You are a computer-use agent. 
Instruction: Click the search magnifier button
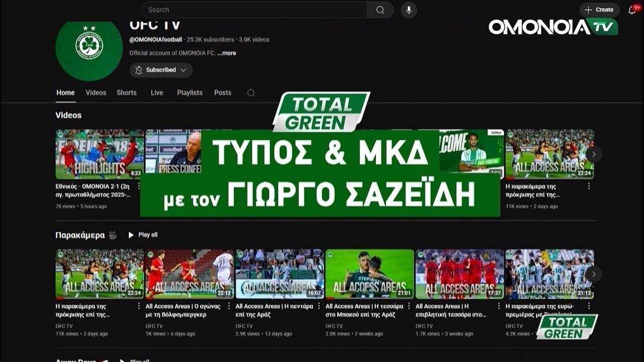(x=380, y=10)
